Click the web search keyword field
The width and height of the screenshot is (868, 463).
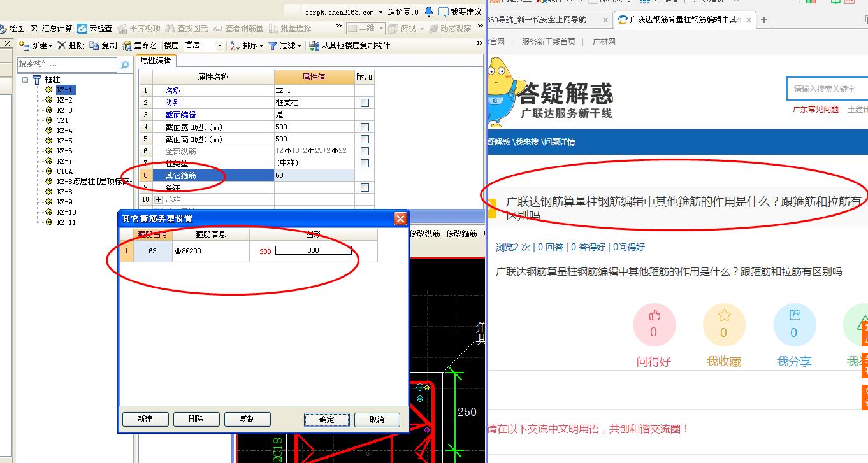point(827,89)
